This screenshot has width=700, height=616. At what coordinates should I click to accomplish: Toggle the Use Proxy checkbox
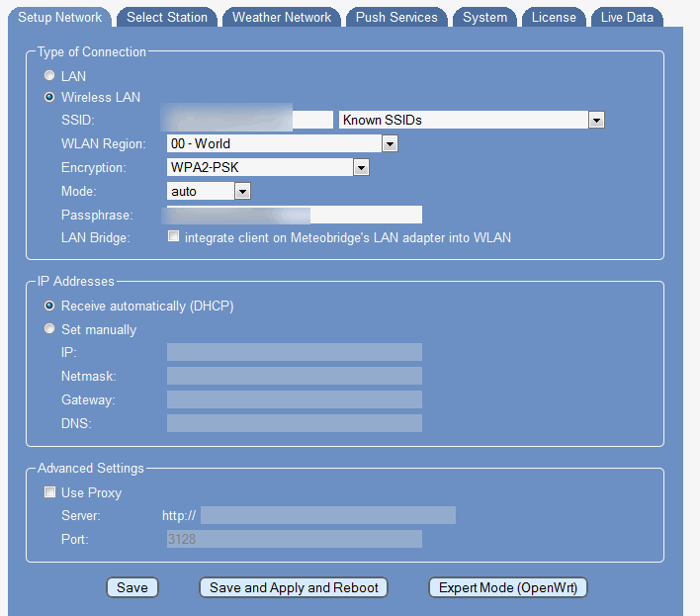tap(49, 492)
